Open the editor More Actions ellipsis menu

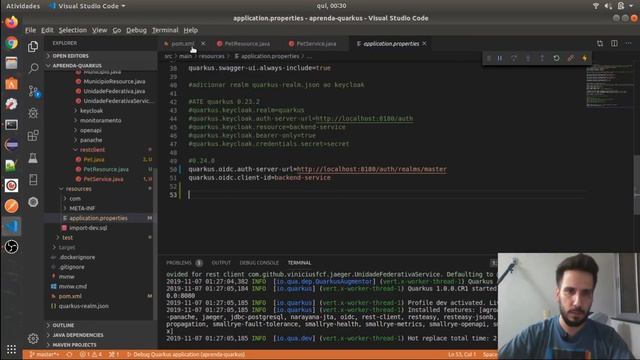[x=628, y=43]
